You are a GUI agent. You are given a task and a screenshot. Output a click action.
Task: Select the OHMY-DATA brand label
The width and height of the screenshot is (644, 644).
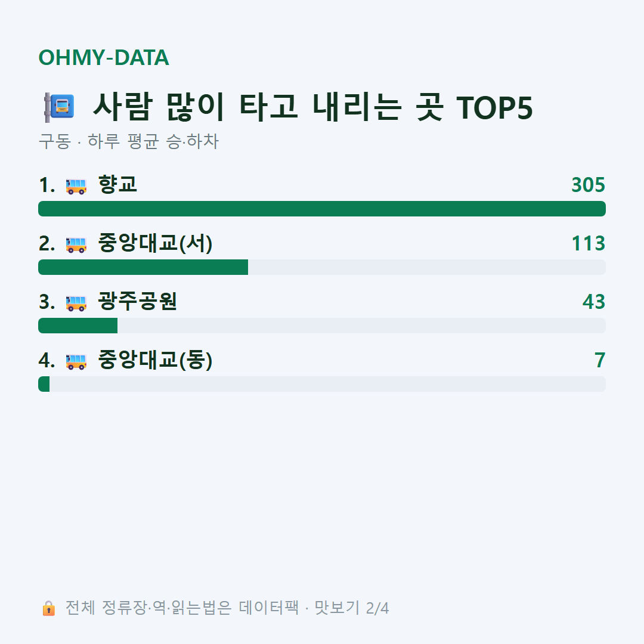[104, 57]
